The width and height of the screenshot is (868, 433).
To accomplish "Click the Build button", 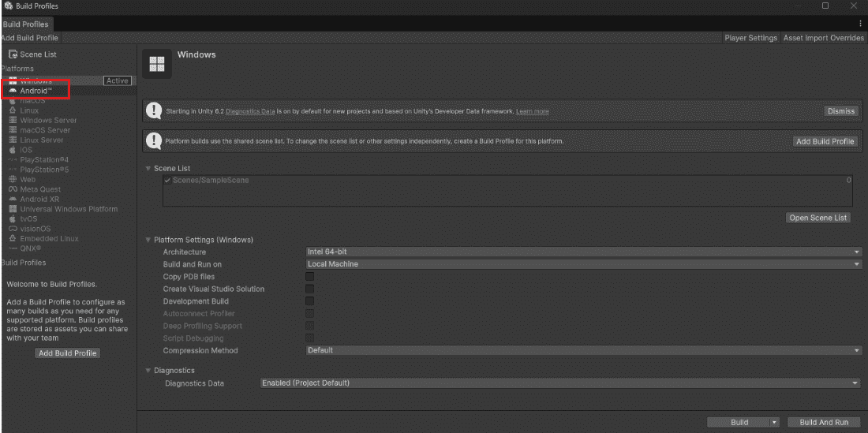I will [x=739, y=423].
